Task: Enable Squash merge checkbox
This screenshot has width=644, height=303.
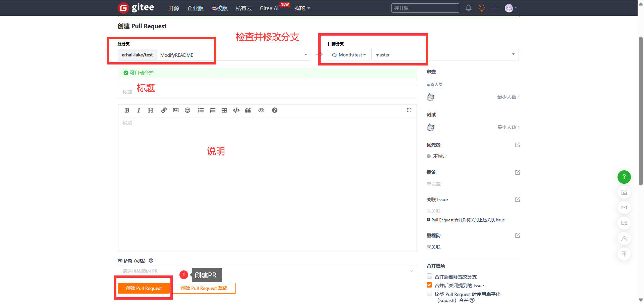Action: [x=429, y=294]
